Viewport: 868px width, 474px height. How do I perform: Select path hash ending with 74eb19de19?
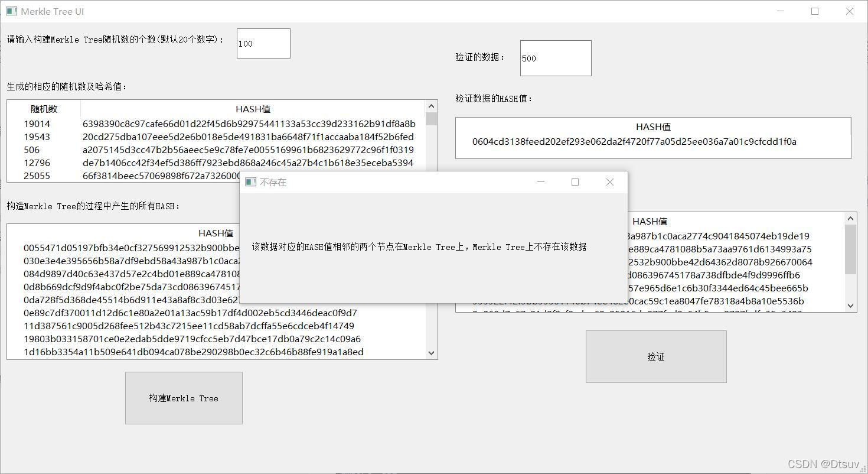pyautogui.click(x=719, y=236)
